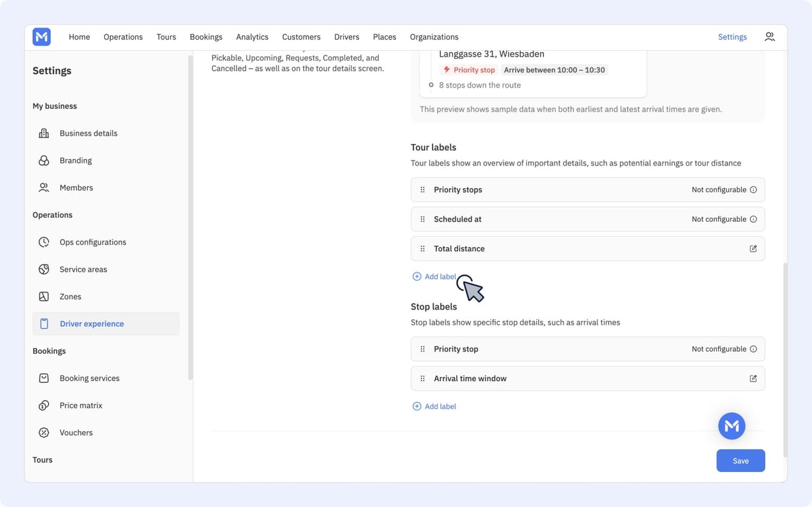Click info icon on Priority stop row
Image resolution: width=812 pixels, height=507 pixels.
[x=753, y=349]
